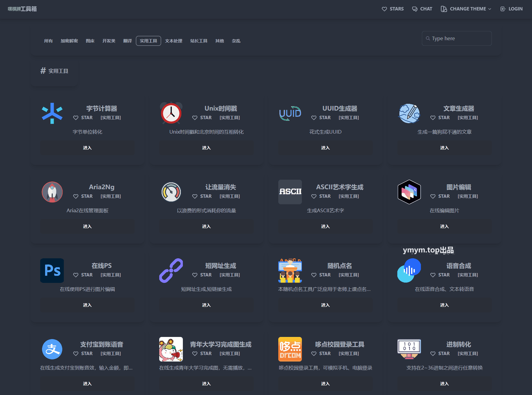Screen dimensions: 532x395
Task: Select the 加密解密 category tab
Action: 69,41
